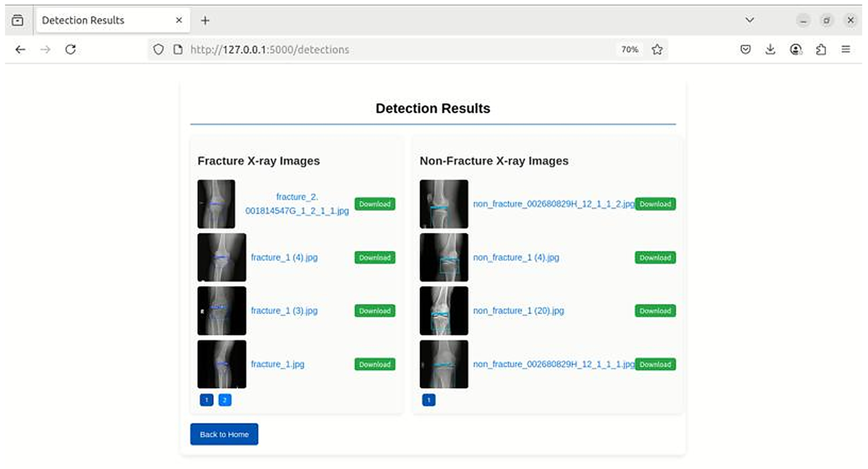Click the 70% zoom level indicator

point(629,49)
